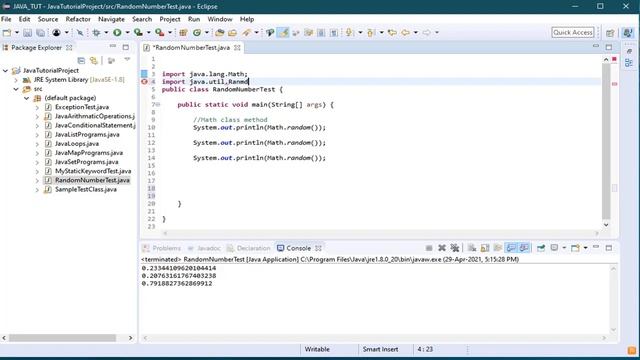Image resolution: width=640 pixels, height=360 pixels.
Task: Click Package Explorer horizontal scrollbar thumb
Action: tap(62, 338)
